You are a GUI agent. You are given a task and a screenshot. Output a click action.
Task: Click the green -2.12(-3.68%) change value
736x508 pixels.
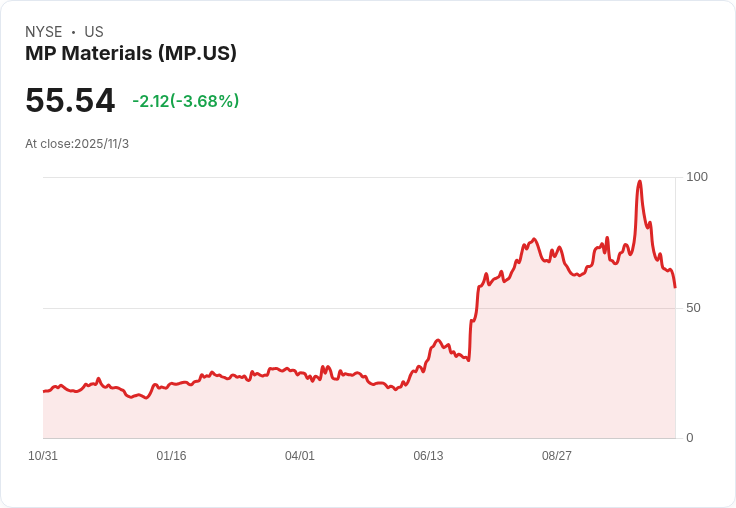pos(186,101)
